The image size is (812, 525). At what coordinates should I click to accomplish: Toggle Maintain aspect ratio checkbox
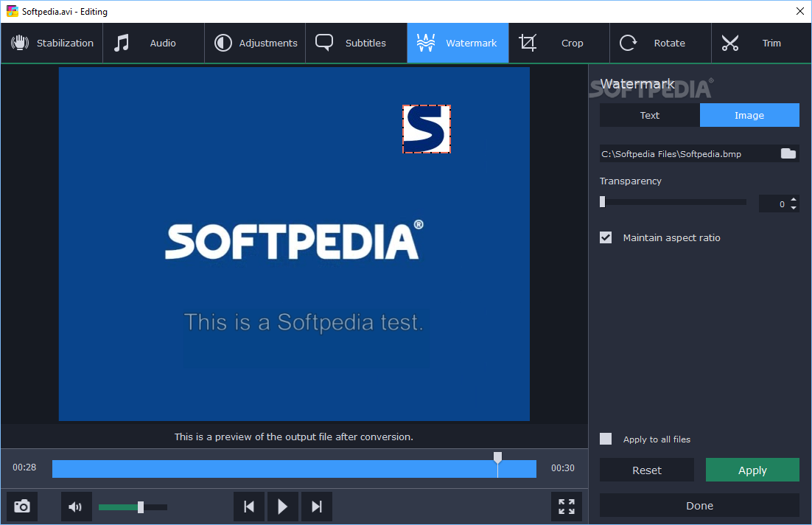pyautogui.click(x=606, y=237)
